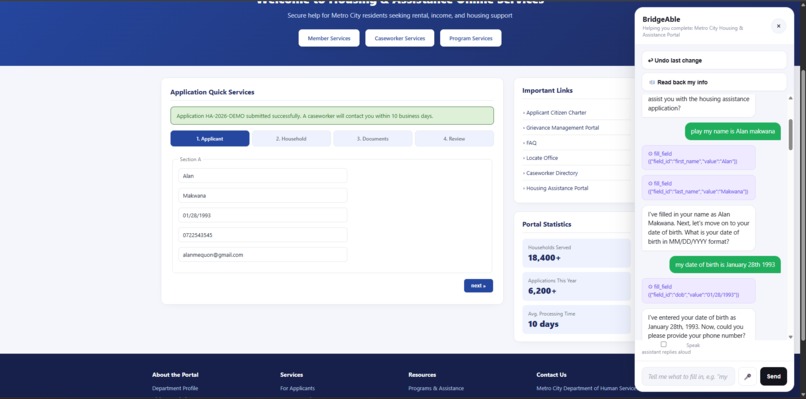The height and width of the screenshot is (399, 806).
Task: Click Read back my info button
Action: tap(714, 82)
